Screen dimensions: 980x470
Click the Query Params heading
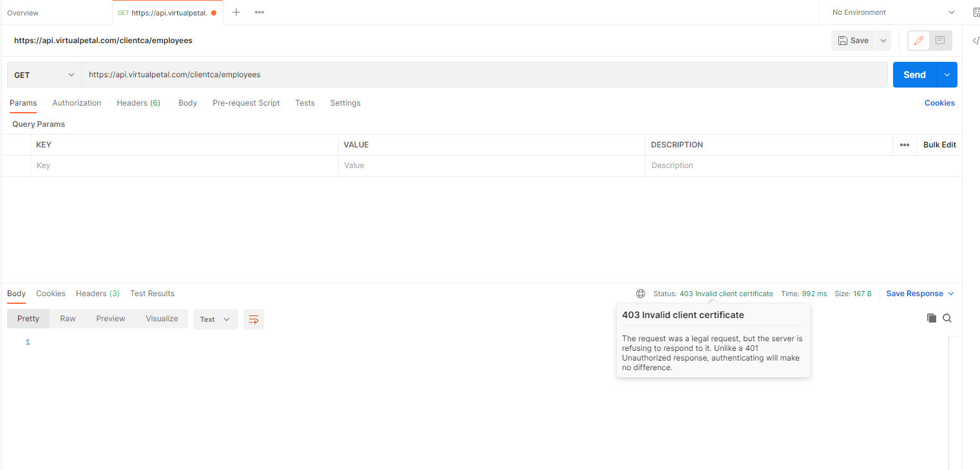coord(39,124)
